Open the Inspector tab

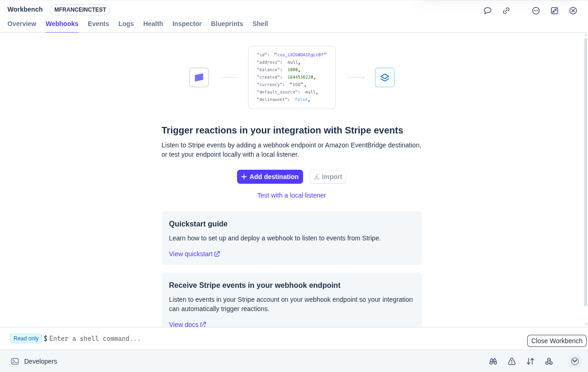(187, 24)
